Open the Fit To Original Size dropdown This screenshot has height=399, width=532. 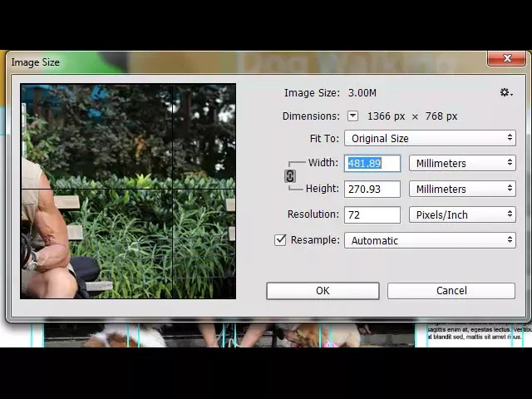[x=431, y=138]
